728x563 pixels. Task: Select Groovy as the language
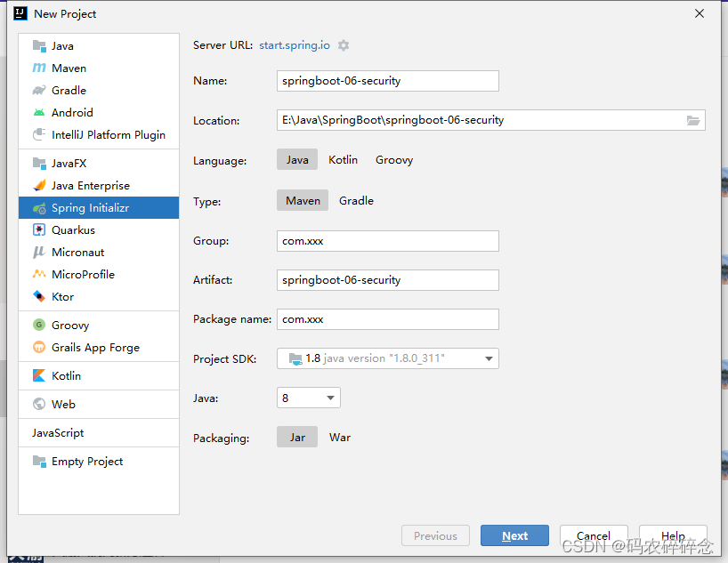[x=394, y=160]
